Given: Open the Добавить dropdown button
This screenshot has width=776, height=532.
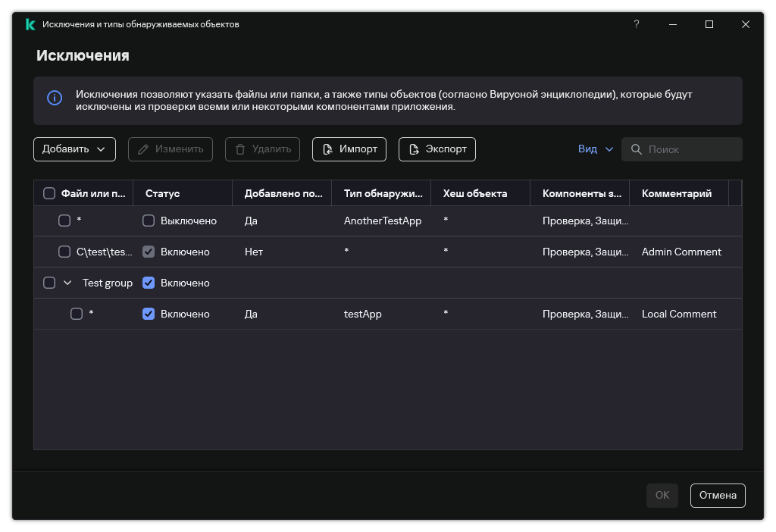Looking at the screenshot, I should [75, 149].
